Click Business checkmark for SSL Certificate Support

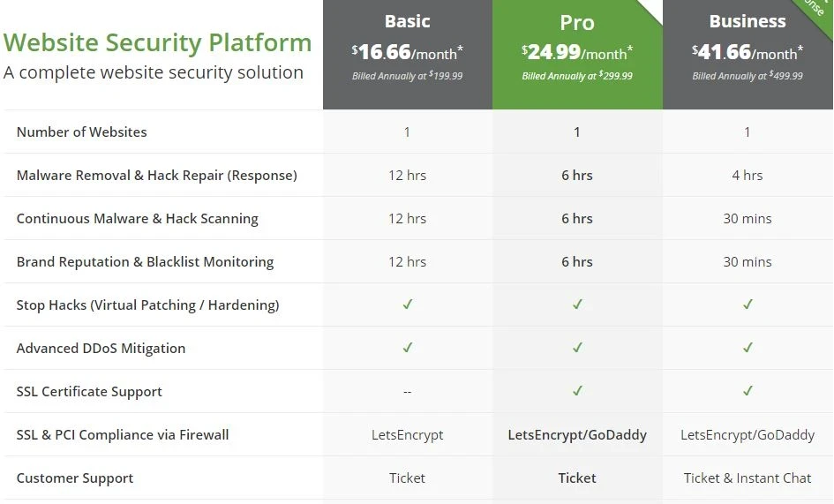coord(748,391)
